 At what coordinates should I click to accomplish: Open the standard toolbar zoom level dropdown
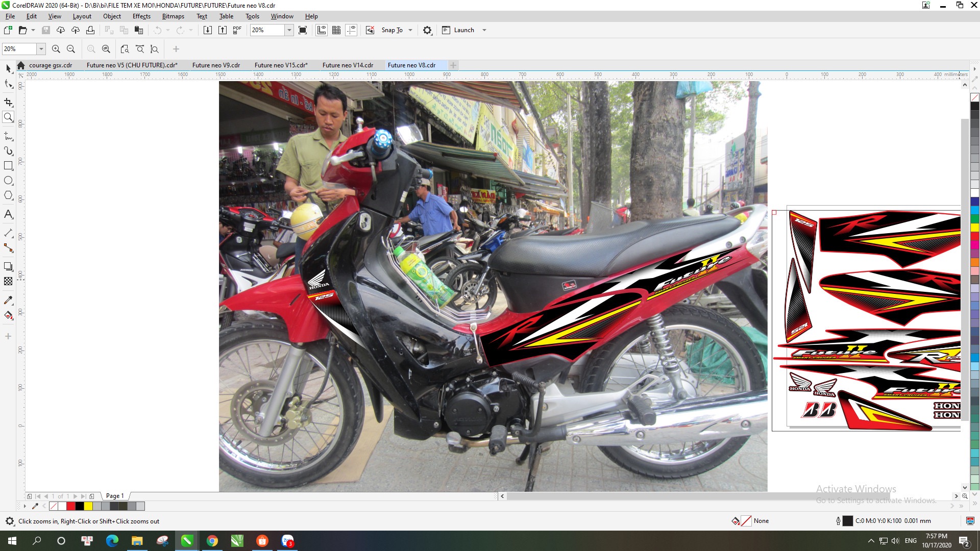pos(289,30)
